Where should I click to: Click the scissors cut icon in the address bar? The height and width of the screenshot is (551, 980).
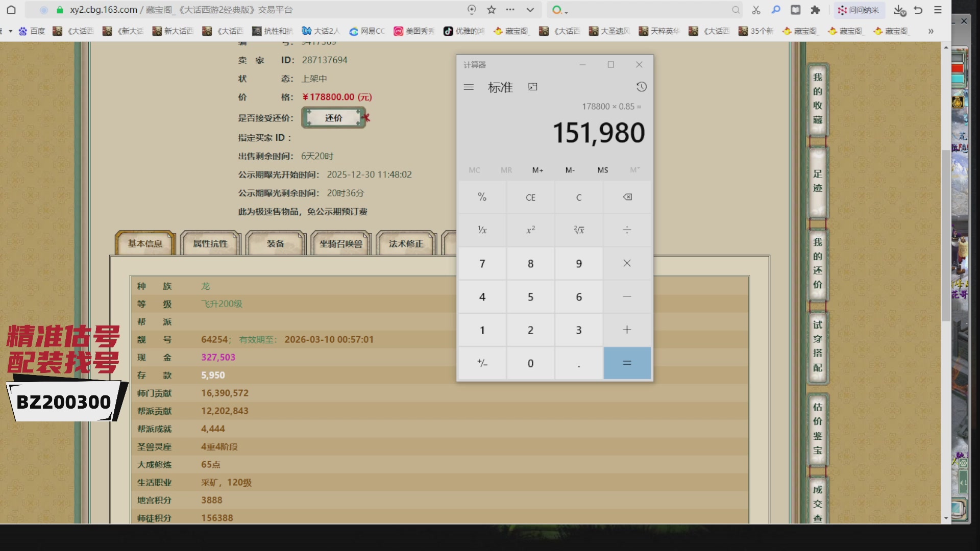756,10
